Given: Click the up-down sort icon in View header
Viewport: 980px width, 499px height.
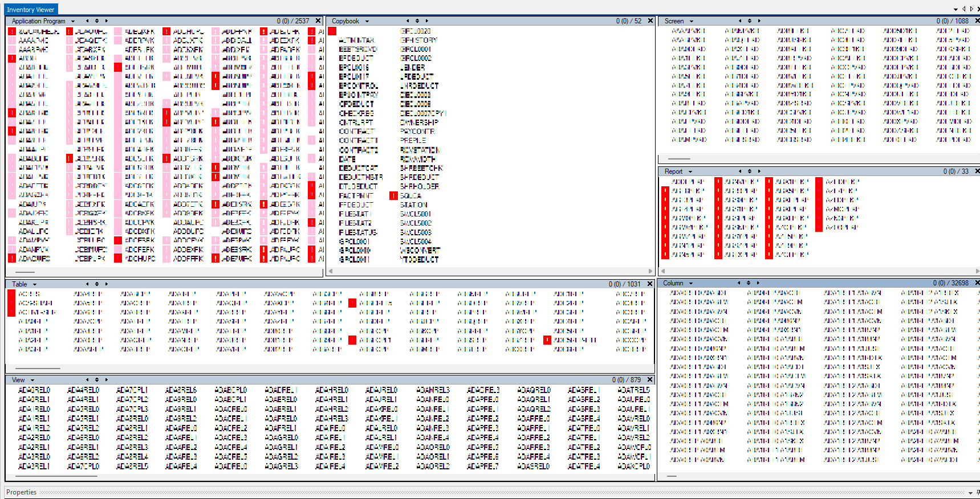Looking at the screenshot, I should (x=97, y=380).
